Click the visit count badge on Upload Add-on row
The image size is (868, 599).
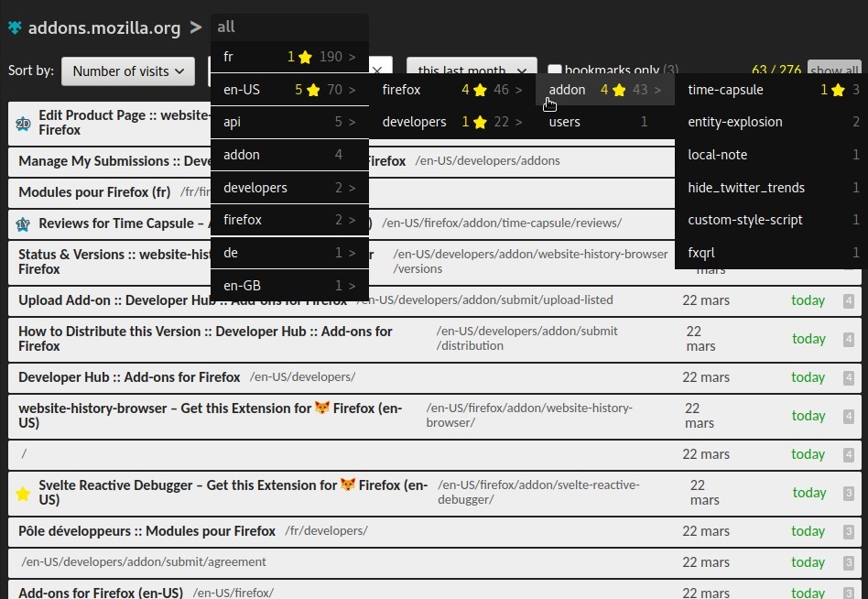(x=849, y=301)
